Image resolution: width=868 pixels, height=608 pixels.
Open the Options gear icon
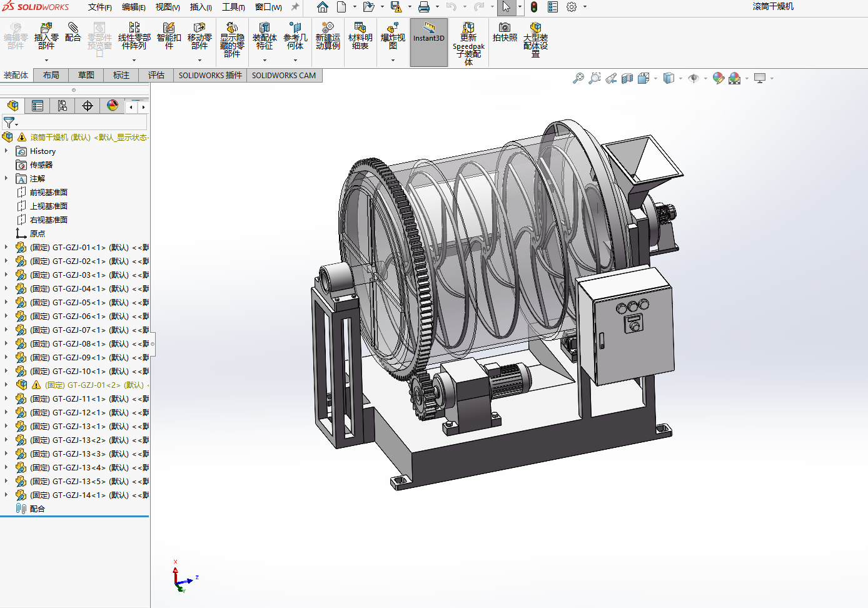(572, 7)
